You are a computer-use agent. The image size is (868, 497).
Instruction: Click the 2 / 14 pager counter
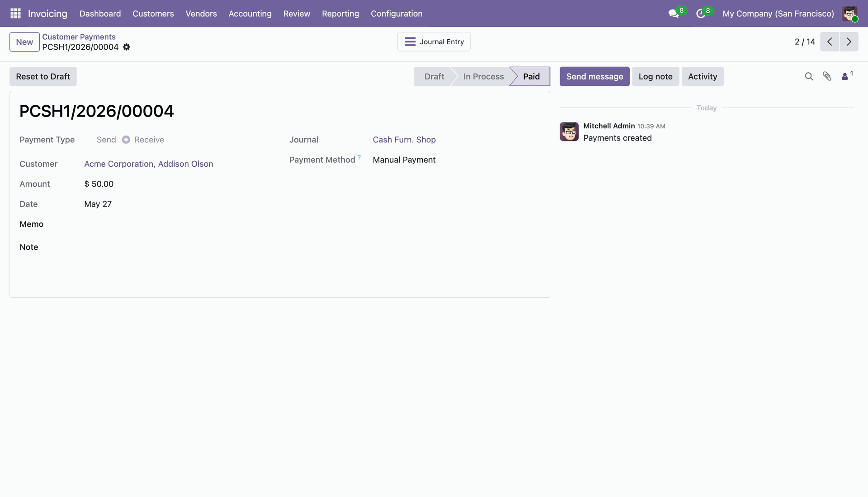click(x=805, y=42)
